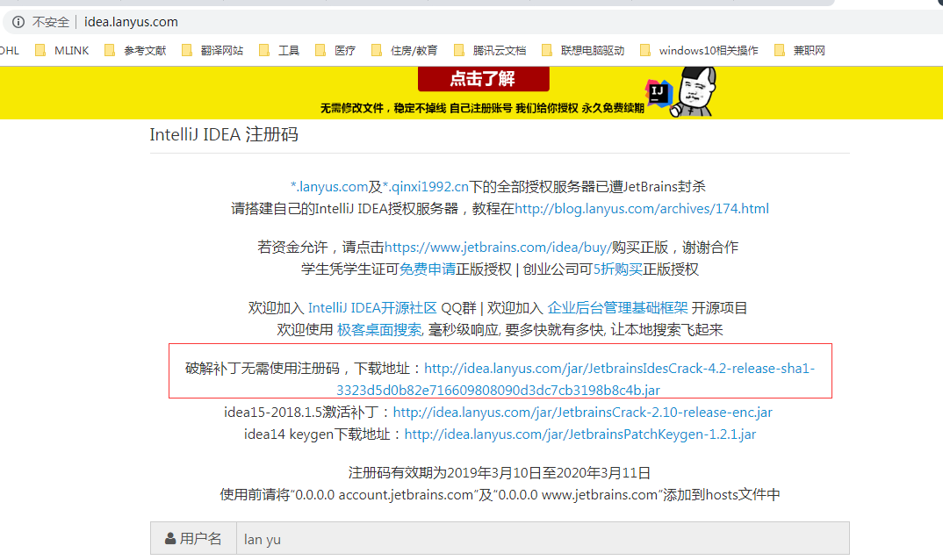Open the 参考文献 bookmark folder
943x560 pixels.
point(135,51)
